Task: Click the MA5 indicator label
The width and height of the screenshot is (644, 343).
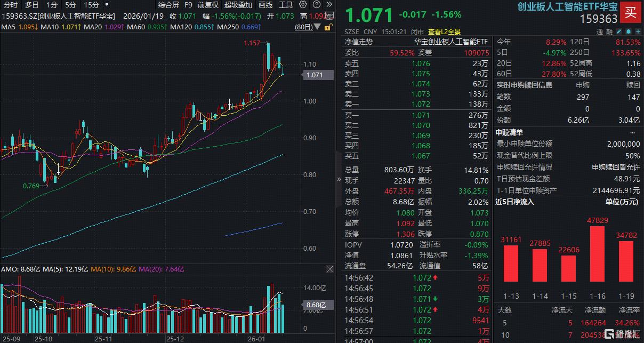Action: coord(7,27)
